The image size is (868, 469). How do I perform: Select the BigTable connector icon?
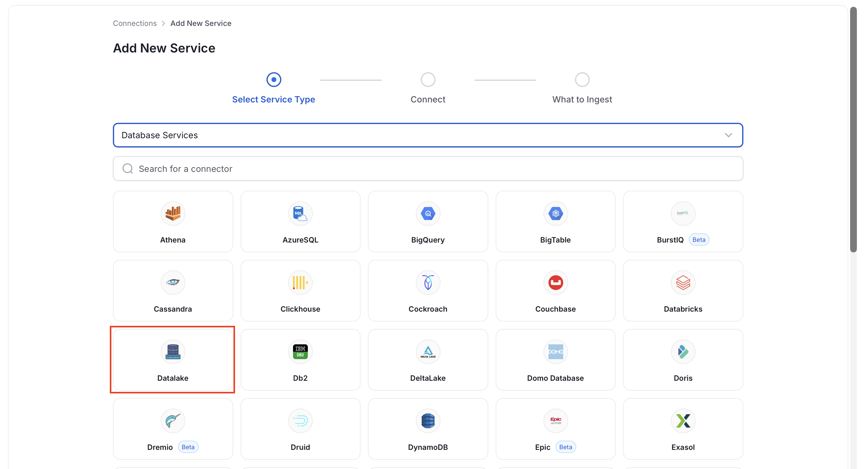click(x=556, y=214)
